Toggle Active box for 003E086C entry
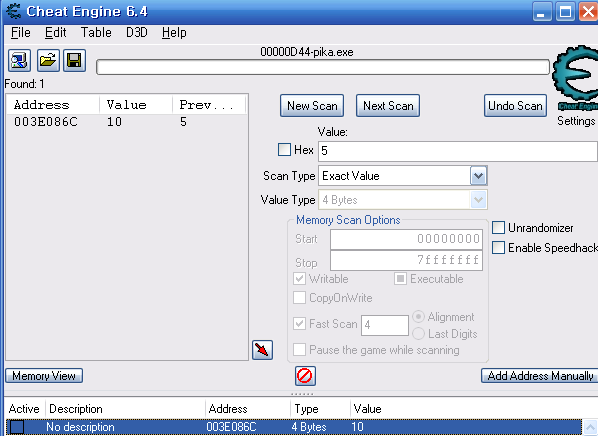The height and width of the screenshot is (436, 598). coord(17,427)
